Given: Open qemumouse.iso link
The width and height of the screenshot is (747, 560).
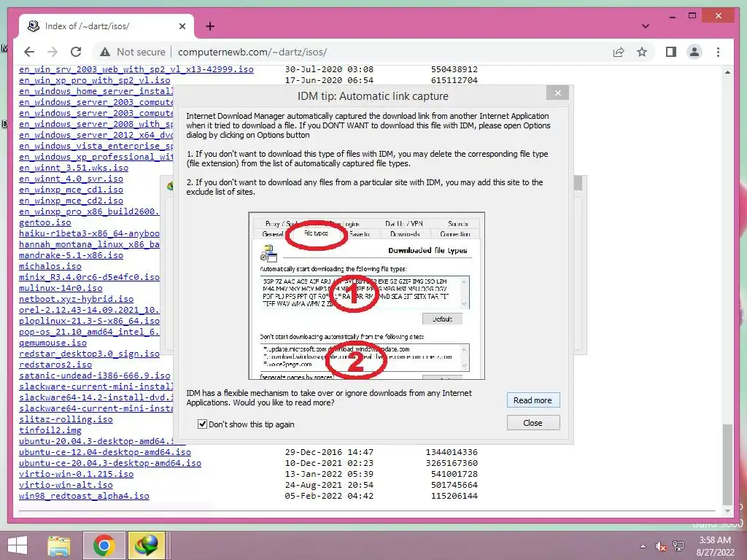Looking at the screenshot, I should [x=53, y=343].
